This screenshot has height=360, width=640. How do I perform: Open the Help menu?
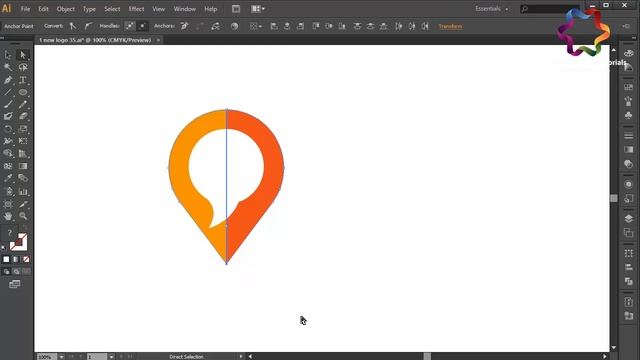click(211, 9)
